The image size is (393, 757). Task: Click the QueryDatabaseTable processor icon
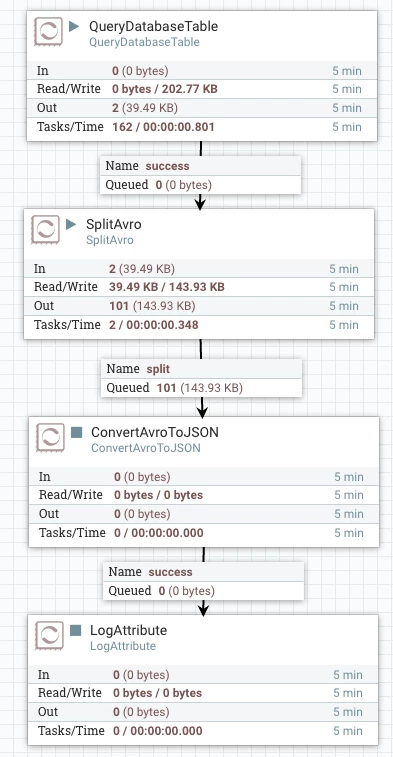(x=48, y=32)
